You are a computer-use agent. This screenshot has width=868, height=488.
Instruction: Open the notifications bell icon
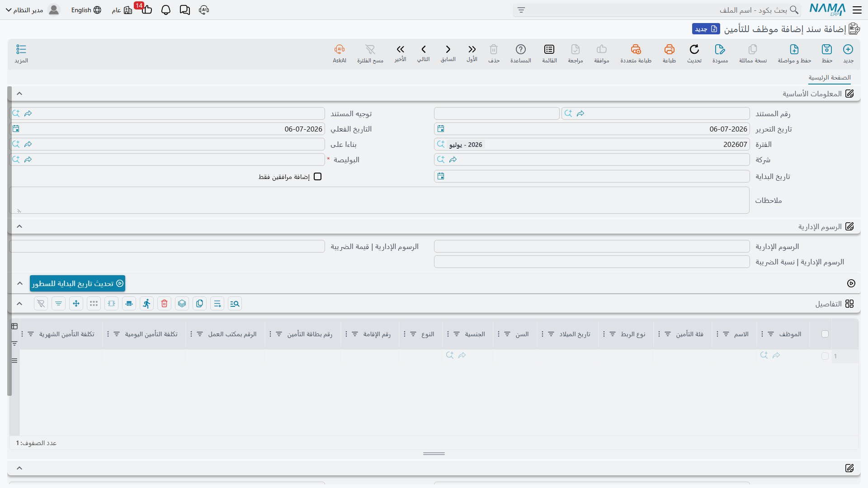click(x=166, y=10)
